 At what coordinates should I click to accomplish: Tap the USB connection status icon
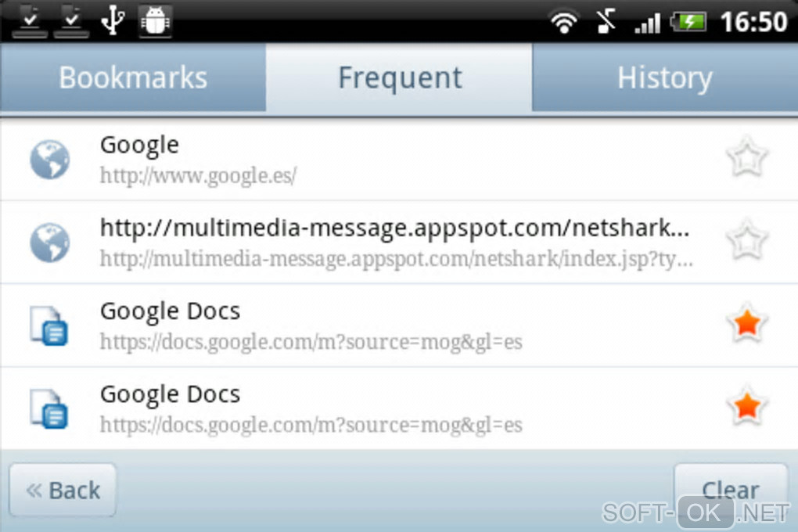point(113,20)
